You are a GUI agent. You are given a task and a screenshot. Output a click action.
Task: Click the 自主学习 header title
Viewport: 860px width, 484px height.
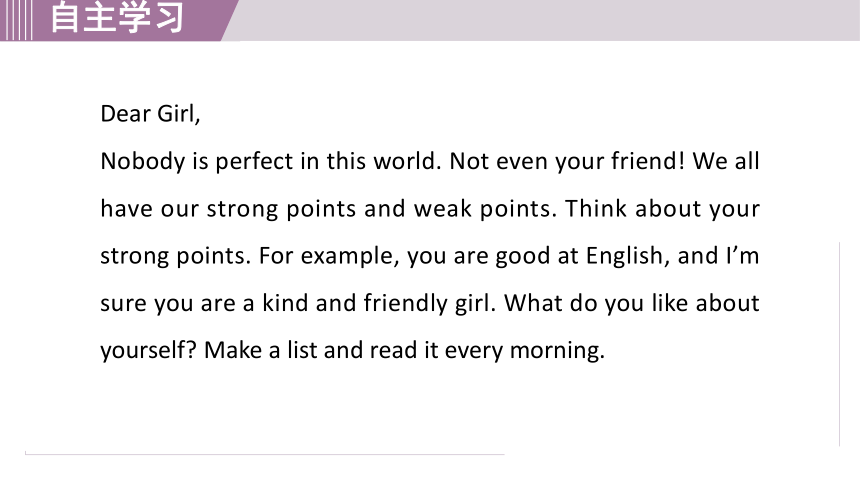pyautogui.click(x=117, y=18)
